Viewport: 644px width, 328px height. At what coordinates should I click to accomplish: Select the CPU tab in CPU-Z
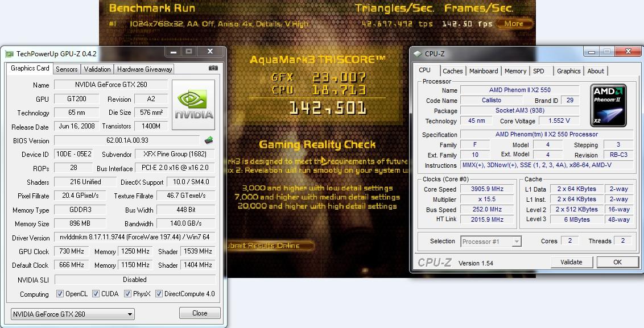[424, 70]
